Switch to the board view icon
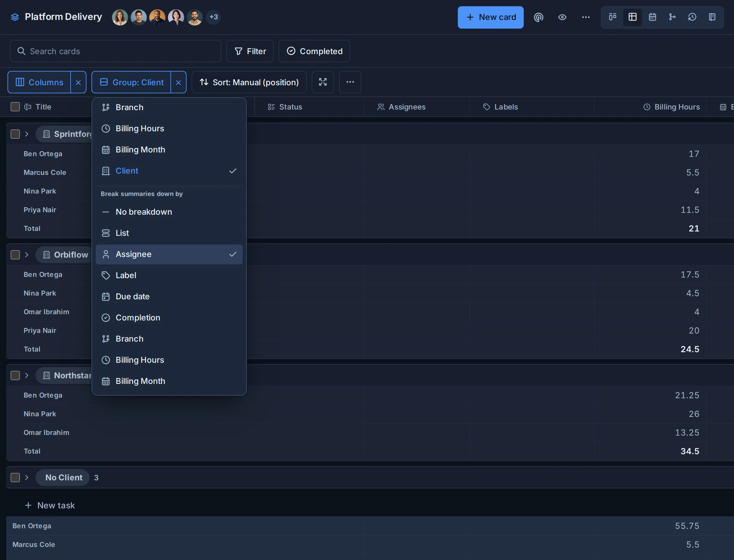The height and width of the screenshot is (560, 734). [612, 17]
